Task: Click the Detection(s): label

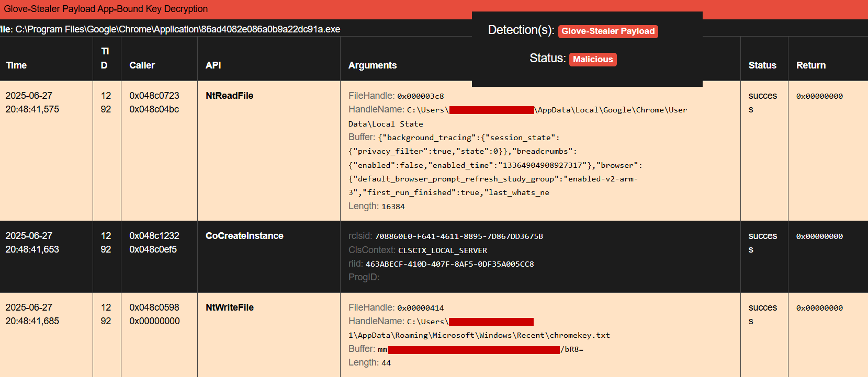Action: tap(521, 30)
